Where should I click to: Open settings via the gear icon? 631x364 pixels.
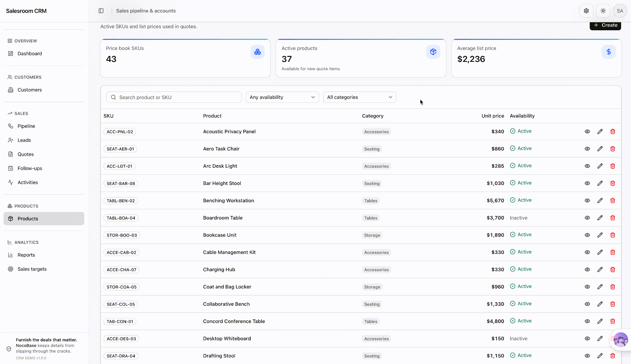pyautogui.click(x=586, y=11)
